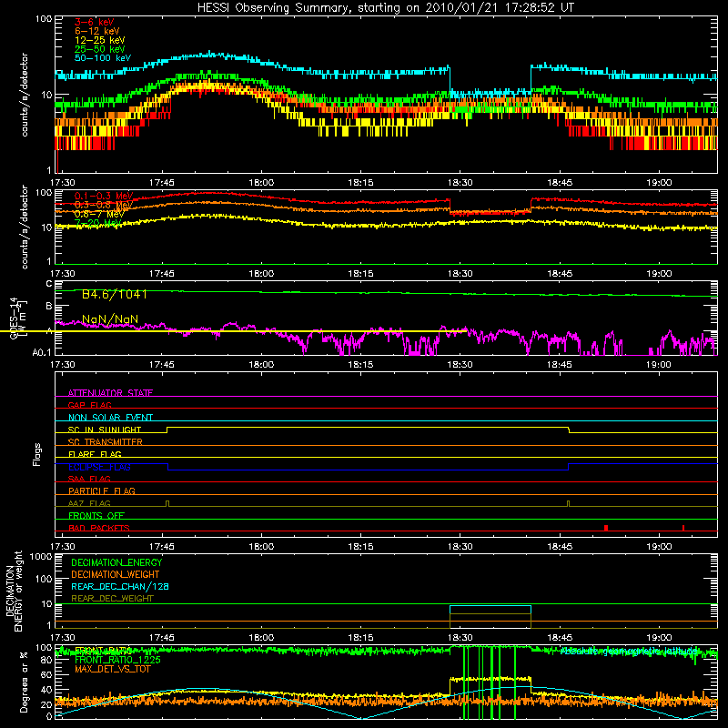Click the DECIMATION ENERGY or weight axis title
The height and width of the screenshot is (728, 728).
(x=14, y=591)
